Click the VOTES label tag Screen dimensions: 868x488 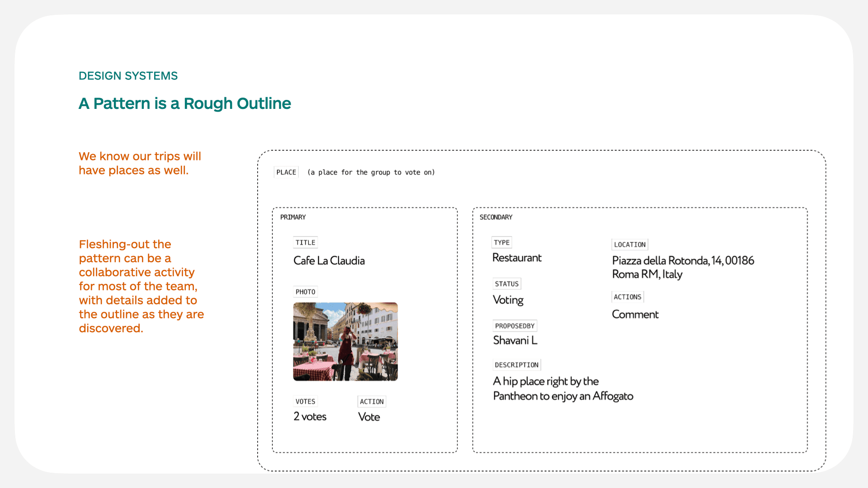(x=305, y=401)
